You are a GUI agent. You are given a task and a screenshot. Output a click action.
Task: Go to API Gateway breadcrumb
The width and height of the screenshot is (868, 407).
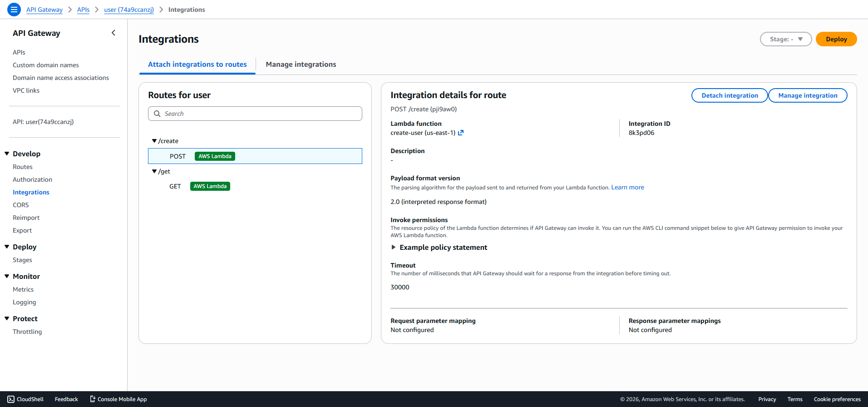tap(44, 10)
